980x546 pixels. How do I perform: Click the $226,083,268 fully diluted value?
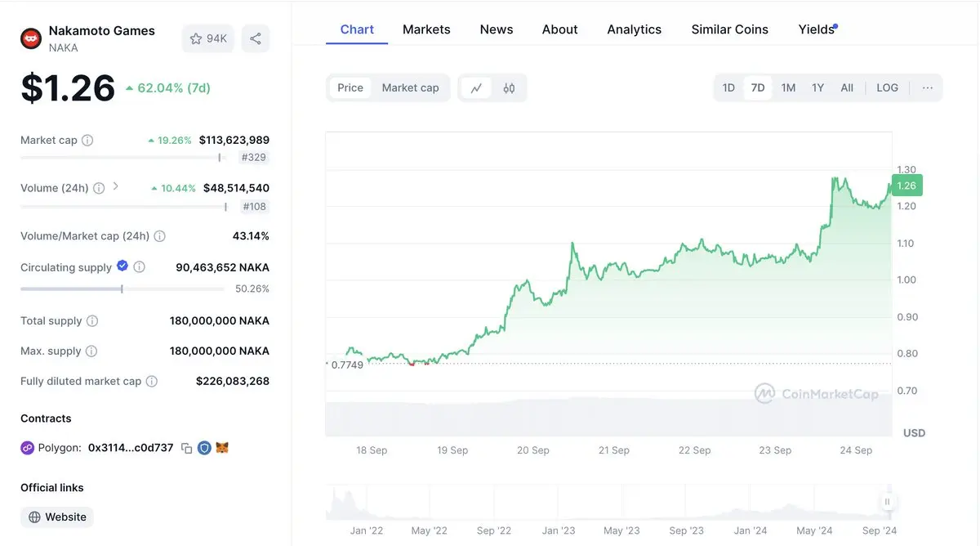(233, 382)
